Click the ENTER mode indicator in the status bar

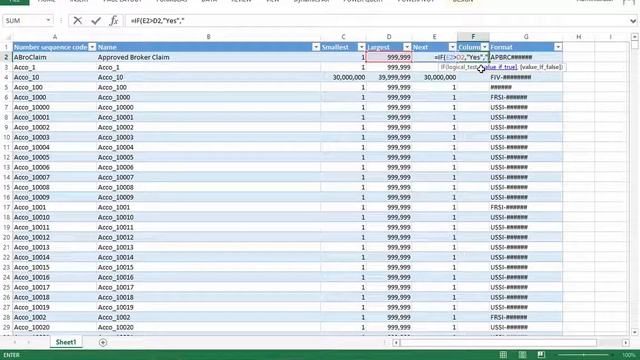11,355
